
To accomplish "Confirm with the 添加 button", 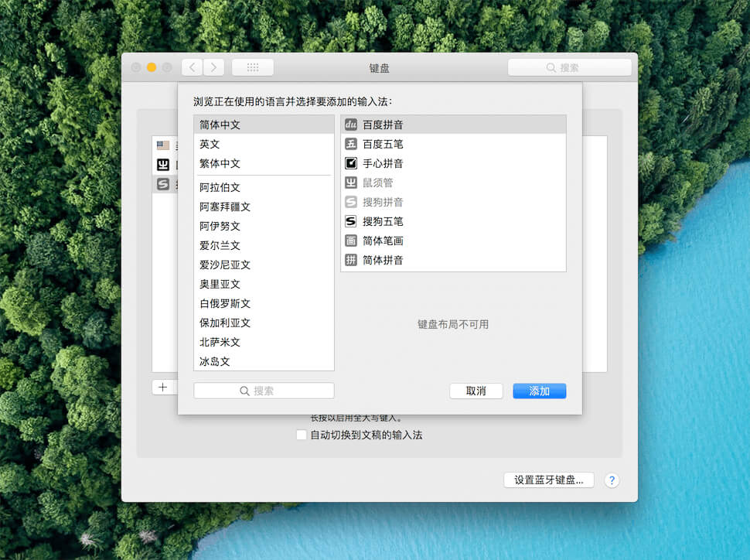I will 540,391.
